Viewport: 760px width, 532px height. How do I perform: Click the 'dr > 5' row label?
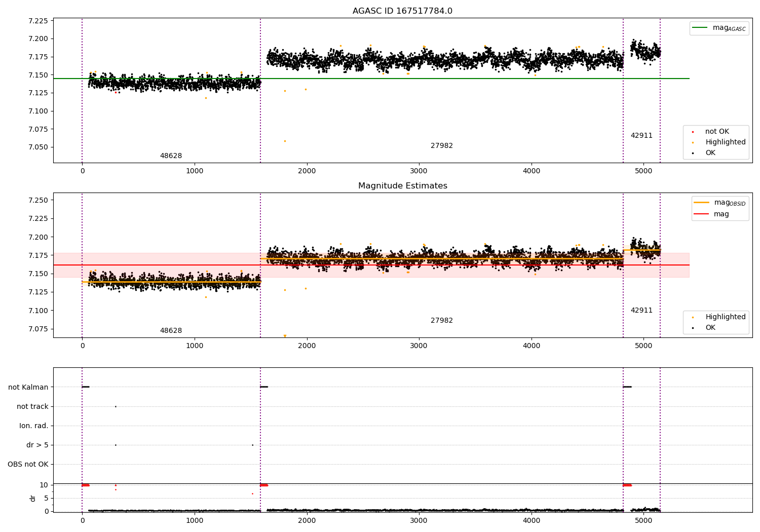[37, 445]
